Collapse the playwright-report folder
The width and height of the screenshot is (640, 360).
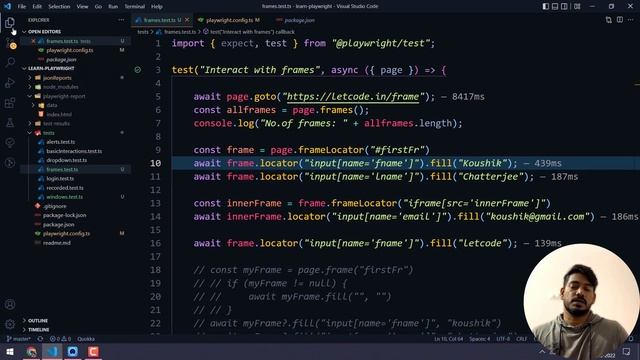point(29,96)
